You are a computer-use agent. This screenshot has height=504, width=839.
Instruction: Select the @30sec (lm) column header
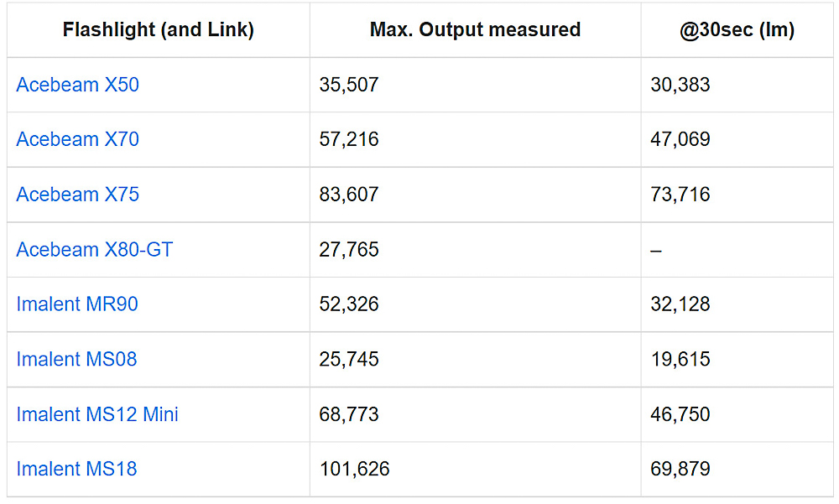click(737, 30)
